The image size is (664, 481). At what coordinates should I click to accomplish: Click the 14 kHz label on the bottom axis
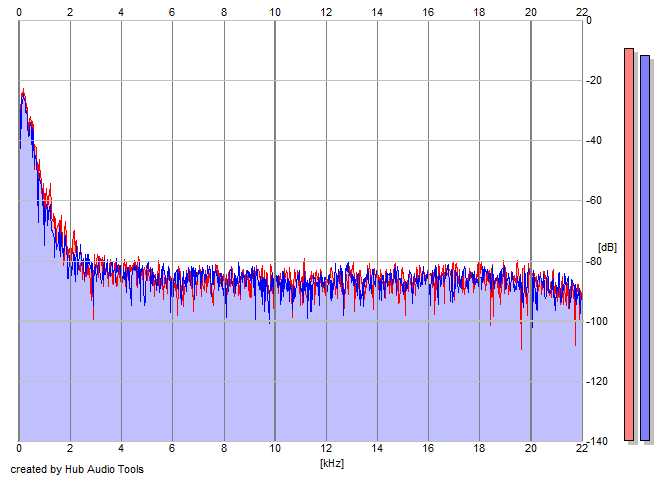tap(377, 448)
